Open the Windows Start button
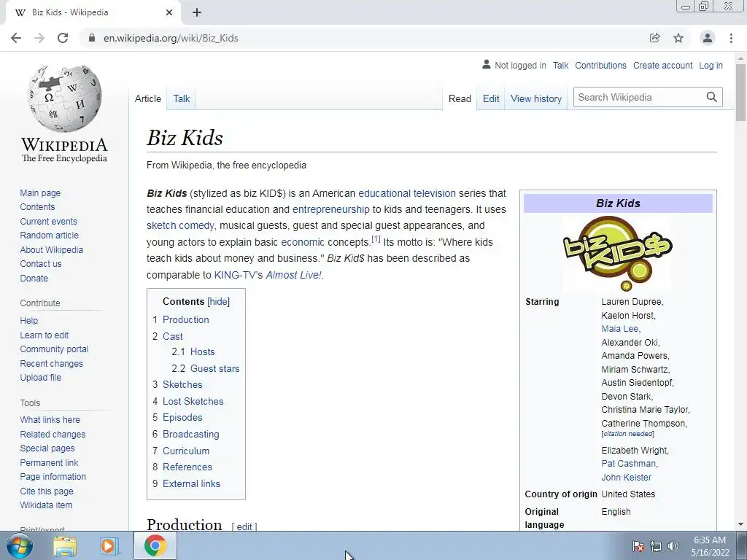747x560 pixels. [20, 545]
